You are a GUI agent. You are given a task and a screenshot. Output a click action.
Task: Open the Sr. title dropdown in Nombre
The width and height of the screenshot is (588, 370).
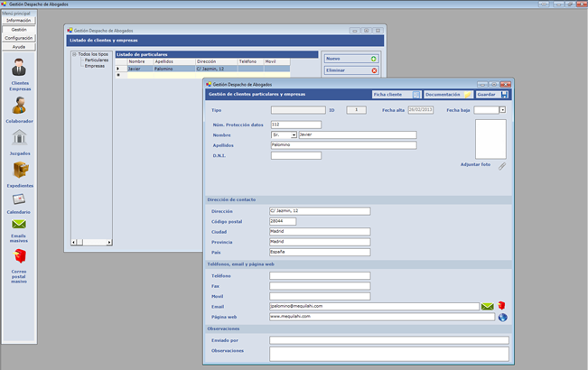pos(293,134)
